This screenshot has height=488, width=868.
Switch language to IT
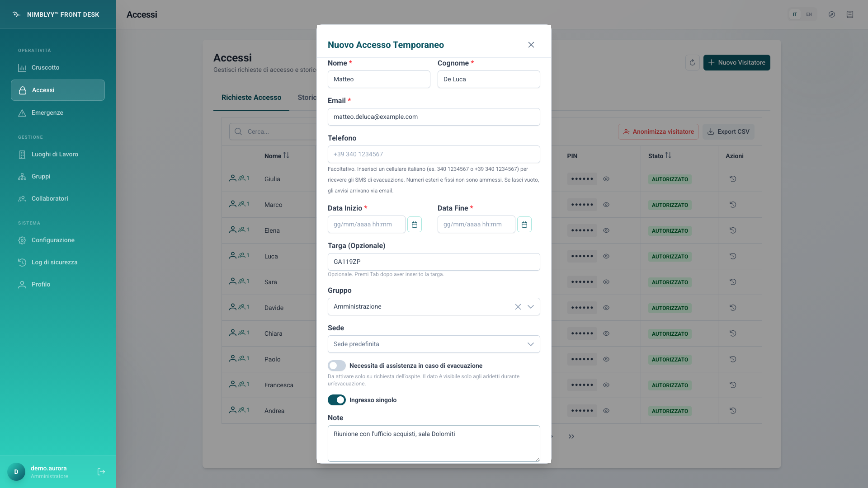coord(795,14)
